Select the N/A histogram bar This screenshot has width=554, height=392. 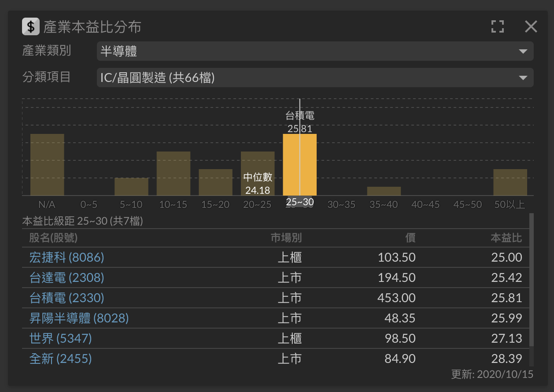click(47, 164)
